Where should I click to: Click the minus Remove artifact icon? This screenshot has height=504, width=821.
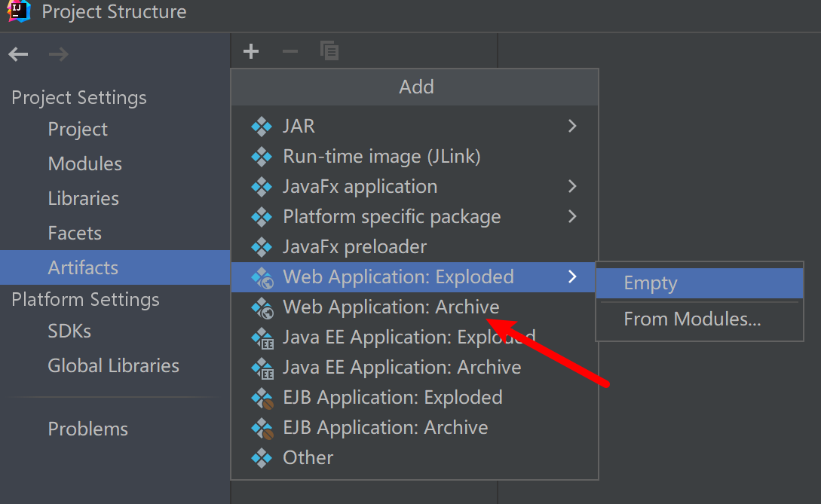(290, 51)
